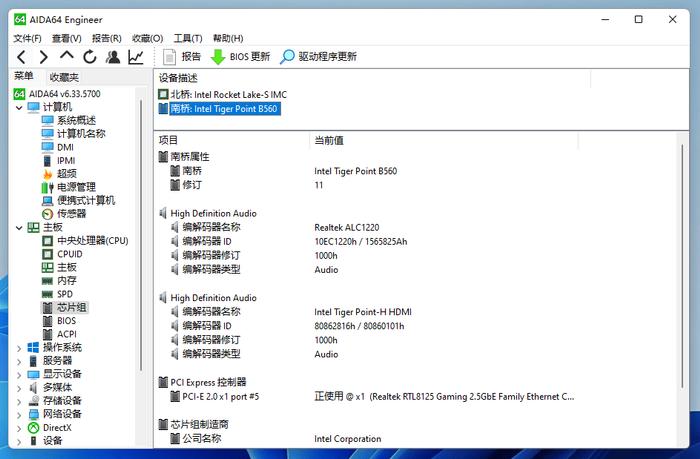The height and width of the screenshot is (459, 700).
Task: Expand the 存储设备 tree node
Action: click(19, 401)
